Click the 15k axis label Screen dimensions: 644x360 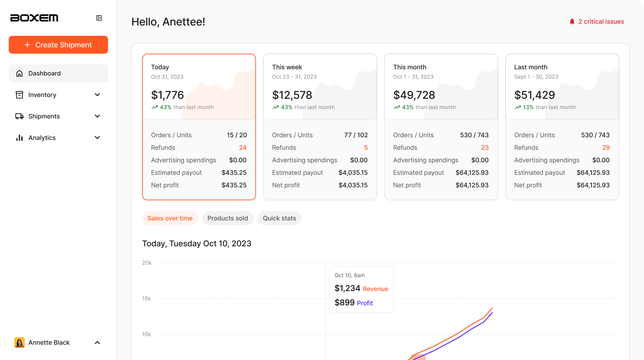146,298
